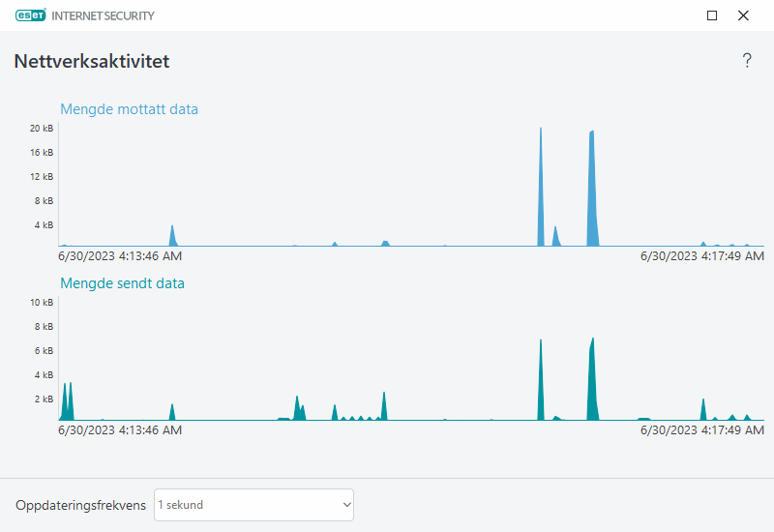
Task: Close the ESET Internet Security window
Action: 743,15
